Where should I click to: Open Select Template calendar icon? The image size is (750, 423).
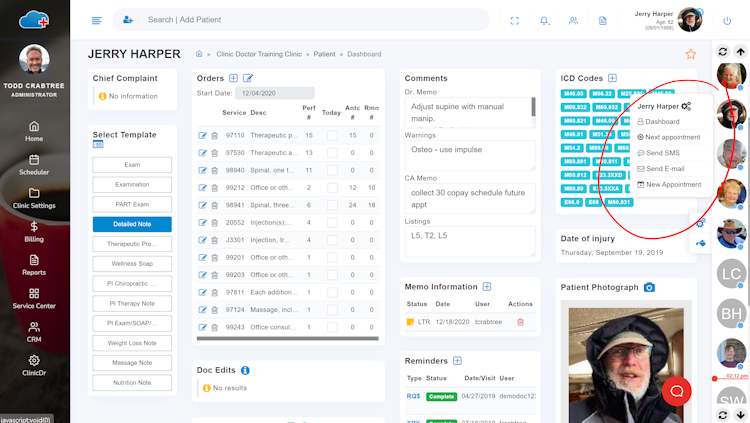pos(98,145)
